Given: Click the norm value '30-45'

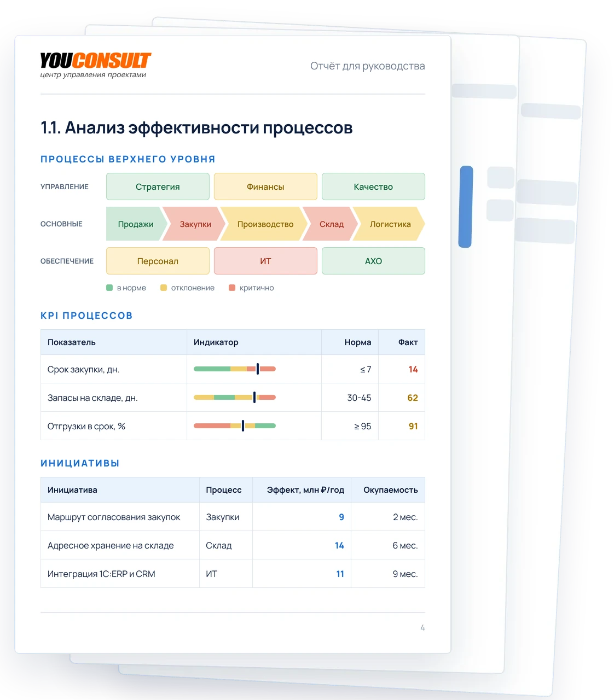Looking at the screenshot, I should click(x=359, y=398).
